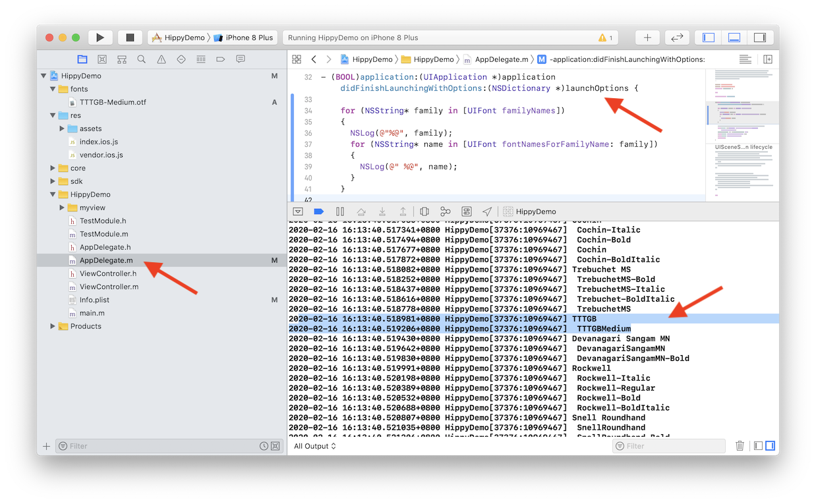This screenshot has height=504, width=816.
Task: Expand the core group
Action: [x=53, y=168]
